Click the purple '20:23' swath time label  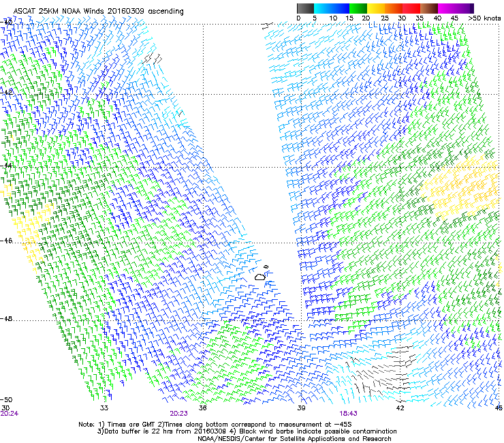178,414
